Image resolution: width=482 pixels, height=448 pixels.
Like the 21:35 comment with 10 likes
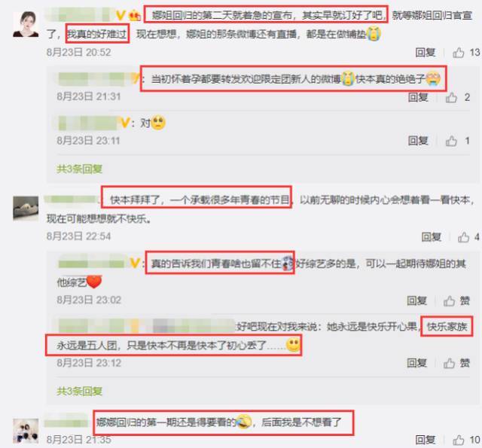tap(459, 440)
